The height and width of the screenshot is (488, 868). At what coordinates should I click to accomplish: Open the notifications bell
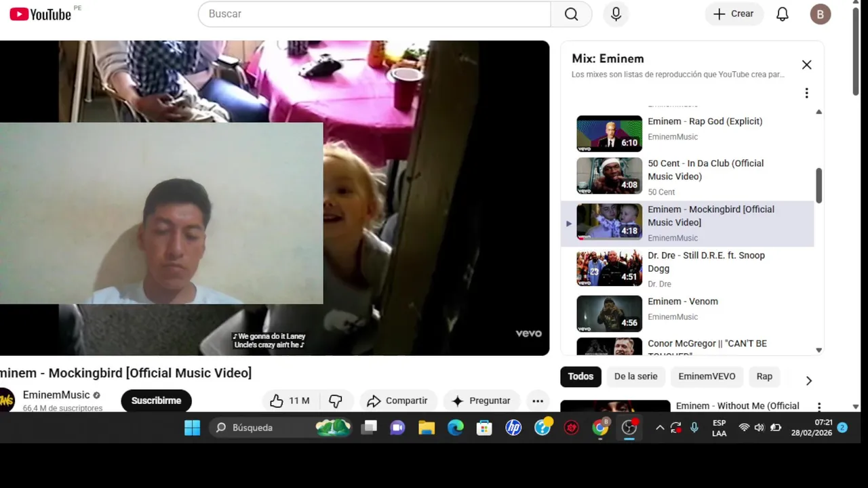(783, 14)
